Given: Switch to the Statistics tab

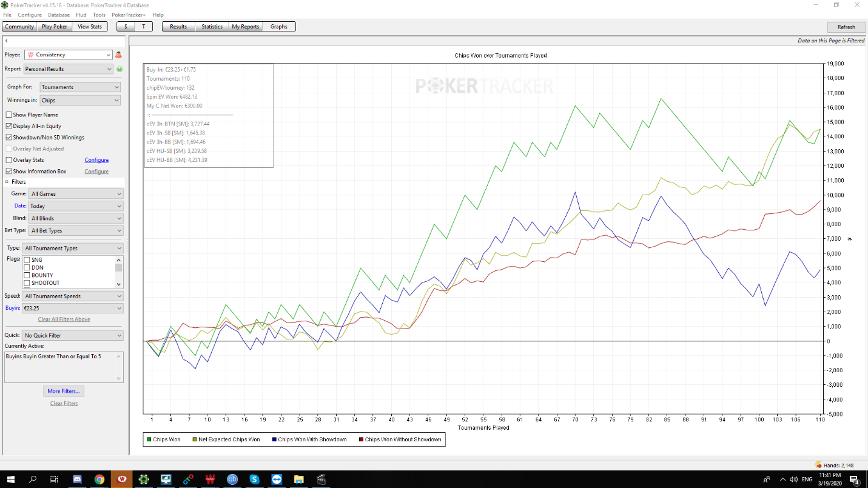Looking at the screenshot, I should (x=212, y=27).
